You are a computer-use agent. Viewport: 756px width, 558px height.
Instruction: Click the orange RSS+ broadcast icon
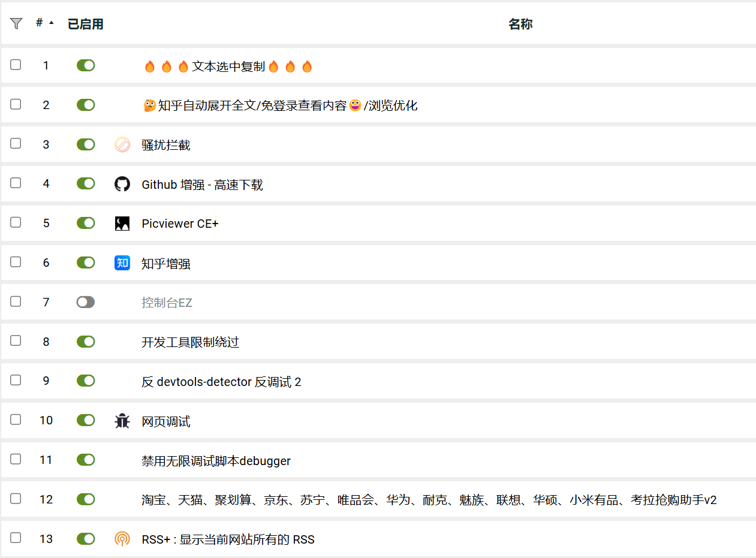(x=122, y=539)
